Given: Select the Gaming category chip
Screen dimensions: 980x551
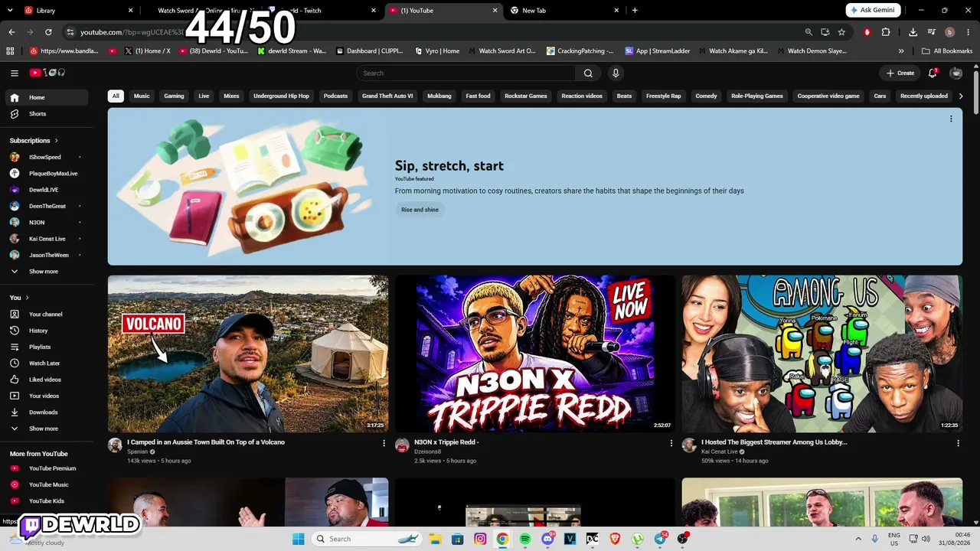Looking at the screenshot, I should tap(174, 96).
